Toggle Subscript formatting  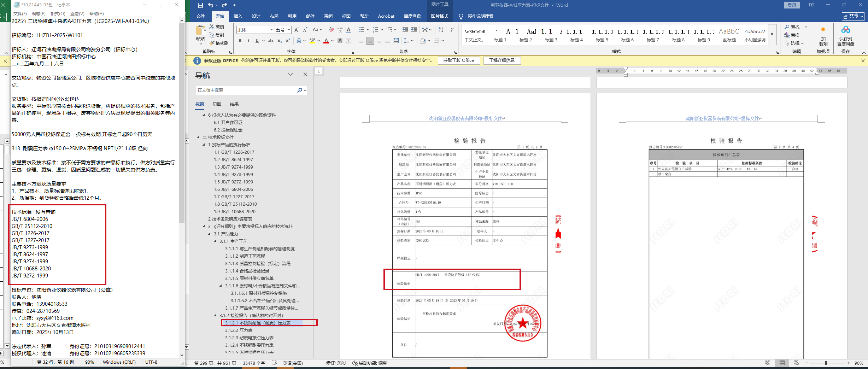pyautogui.click(x=280, y=41)
